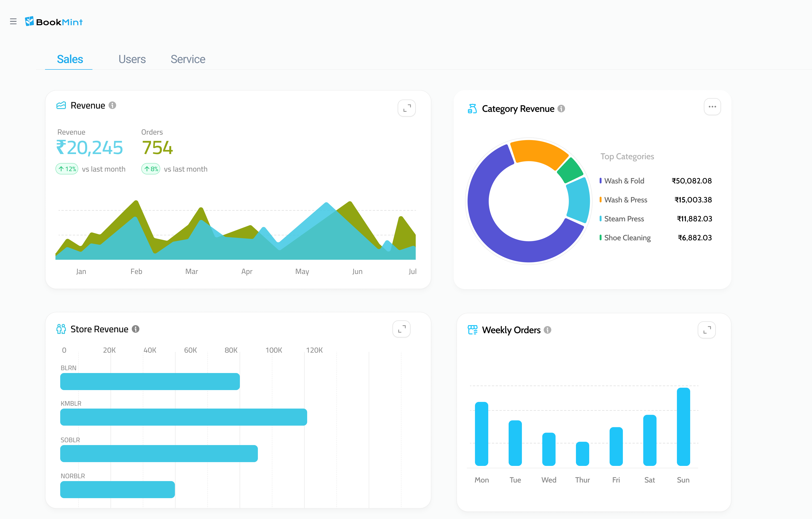Click the ₹50,082.08 value
The image size is (812, 519).
click(x=692, y=181)
